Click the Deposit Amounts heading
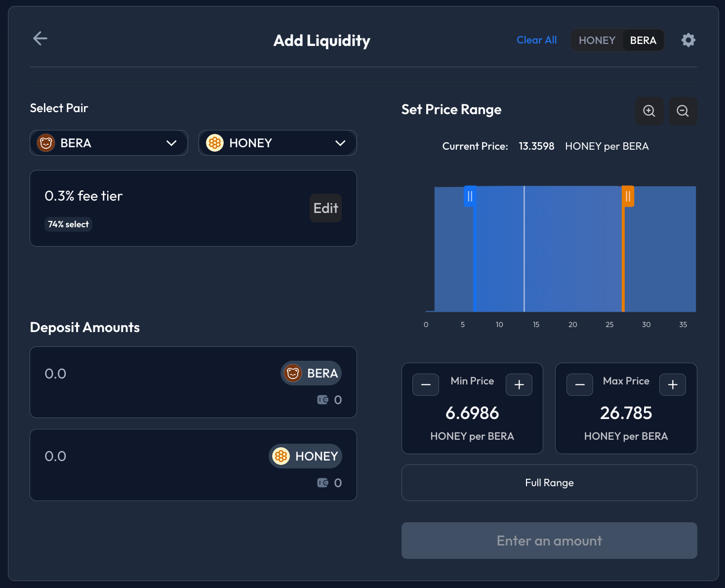725x588 pixels. [85, 328]
